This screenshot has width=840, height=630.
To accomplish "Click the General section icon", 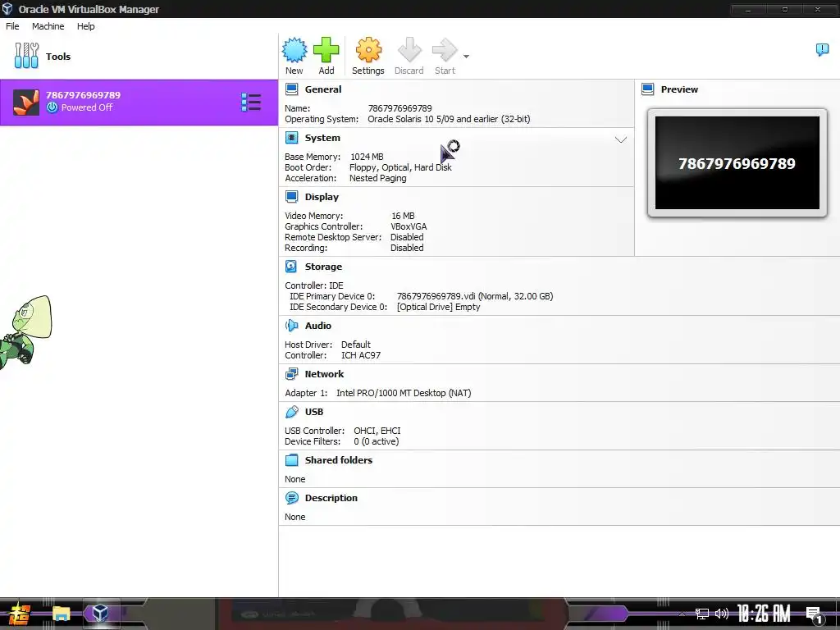I will coord(291,89).
